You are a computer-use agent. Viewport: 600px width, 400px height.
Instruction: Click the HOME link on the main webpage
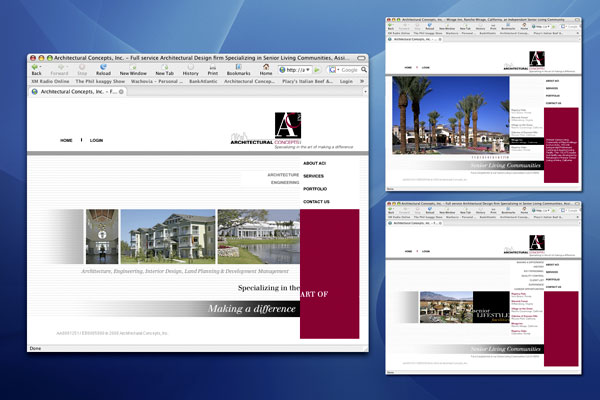pyautogui.click(x=66, y=140)
